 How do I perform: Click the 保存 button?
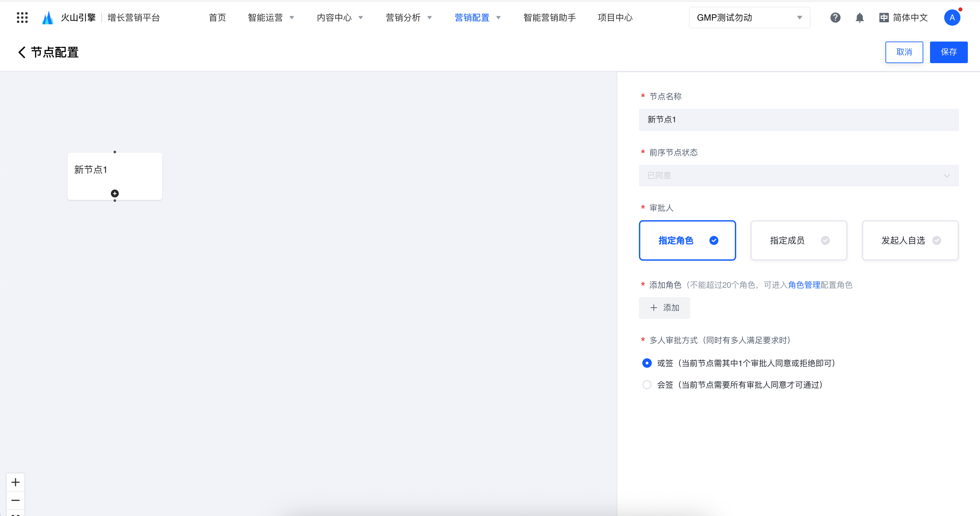[x=948, y=52]
